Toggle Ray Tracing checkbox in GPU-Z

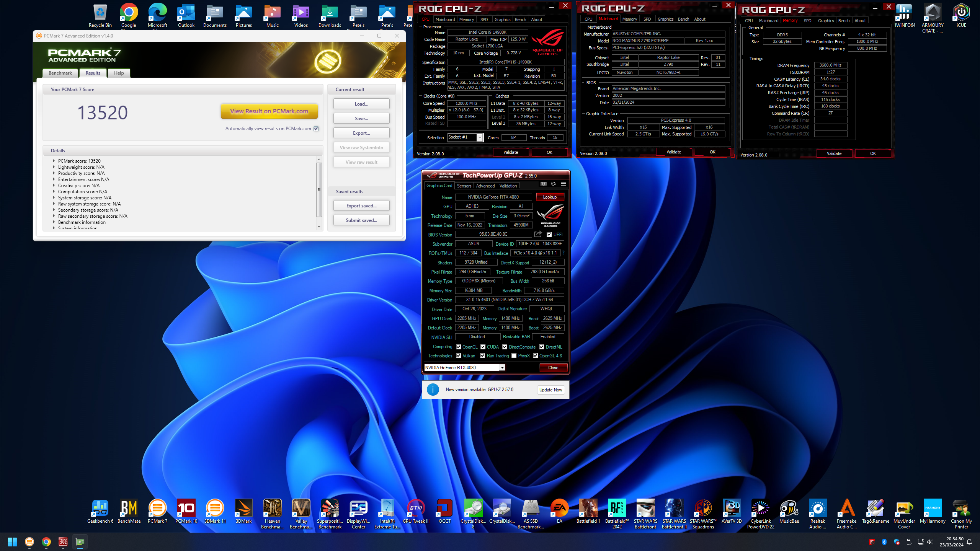pyautogui.click(x=483, y=356)
